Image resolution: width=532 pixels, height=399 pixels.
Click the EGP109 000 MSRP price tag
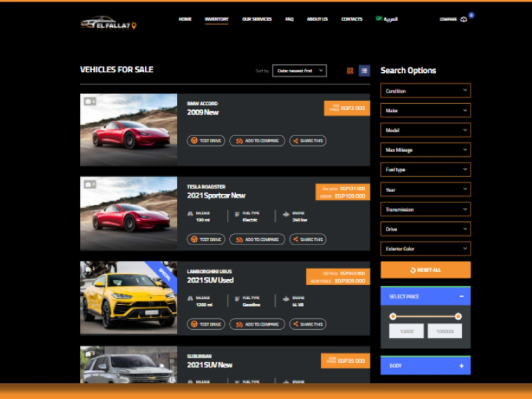coord(343,196)
